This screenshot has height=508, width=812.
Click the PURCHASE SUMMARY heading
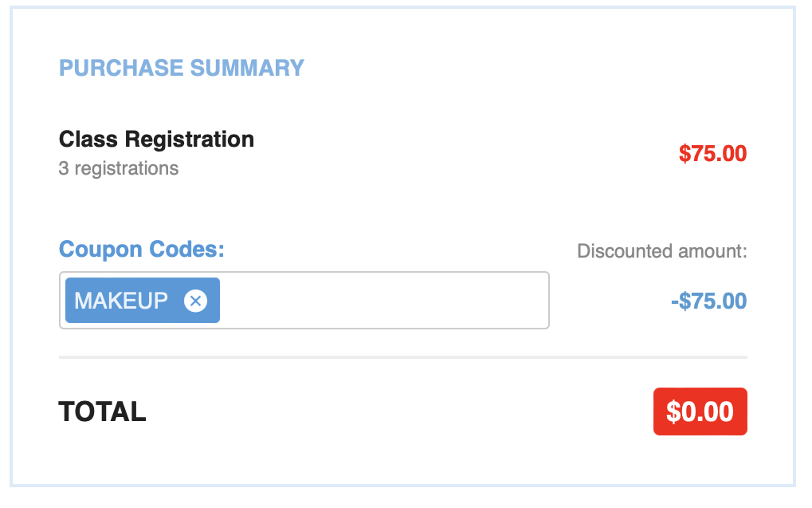[x=182, y=68]
